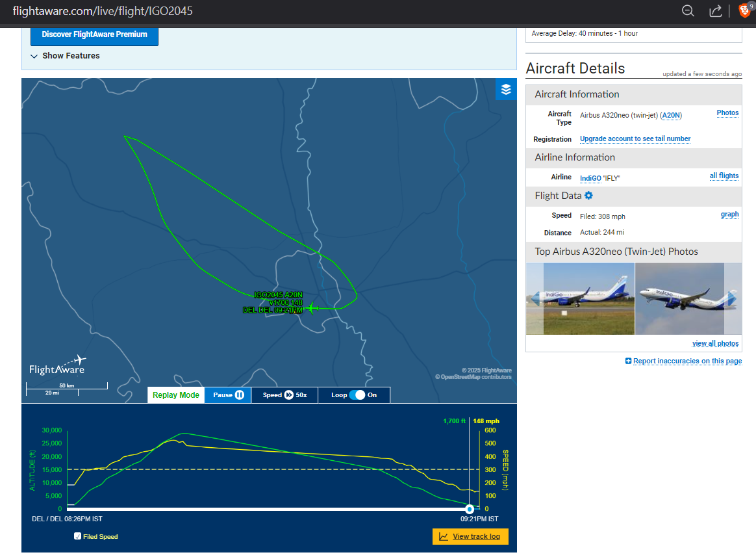This screenshot has width=756, height=559.
Task: Click the 'updated a few seconds ago' text
Action: tap(702, 74)
